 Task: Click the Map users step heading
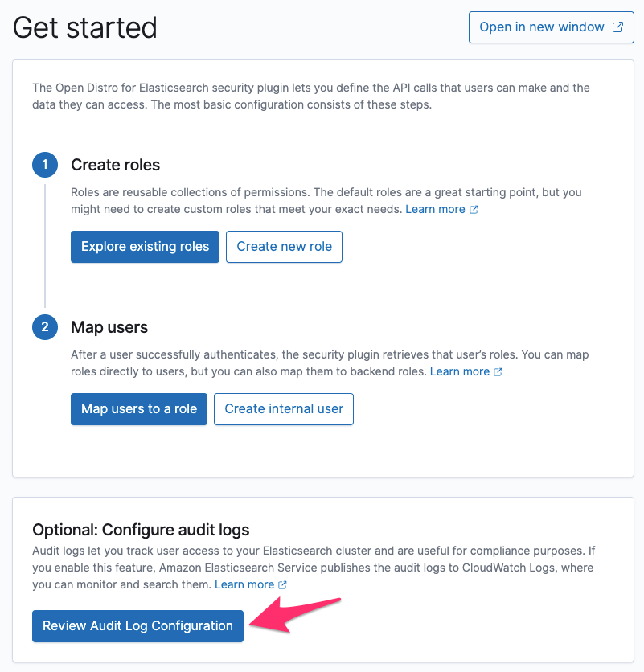(109, 327)
